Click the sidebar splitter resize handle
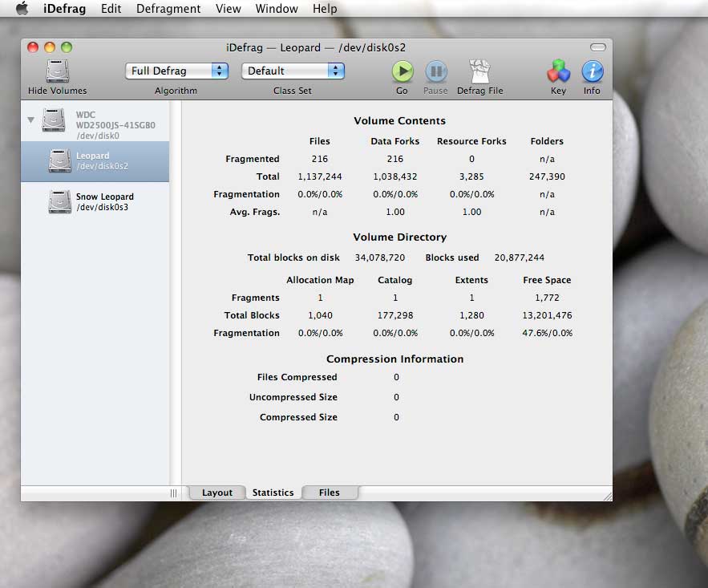 (173, 493)
